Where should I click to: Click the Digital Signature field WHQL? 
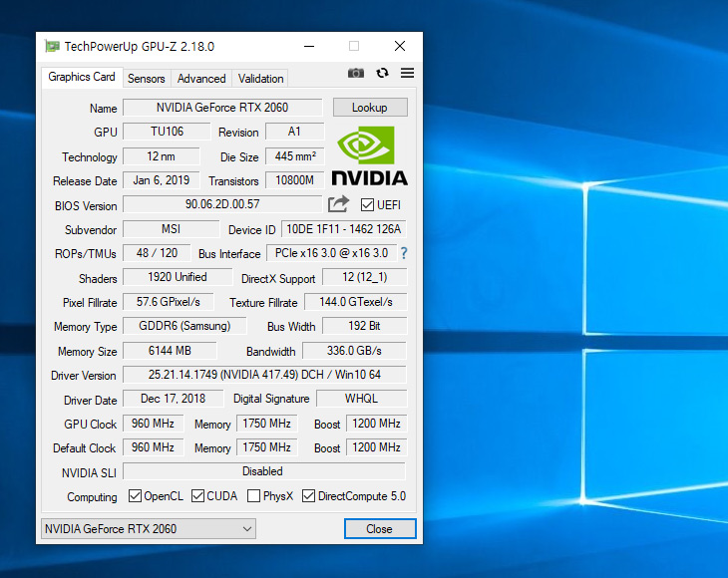coord(361,399)
